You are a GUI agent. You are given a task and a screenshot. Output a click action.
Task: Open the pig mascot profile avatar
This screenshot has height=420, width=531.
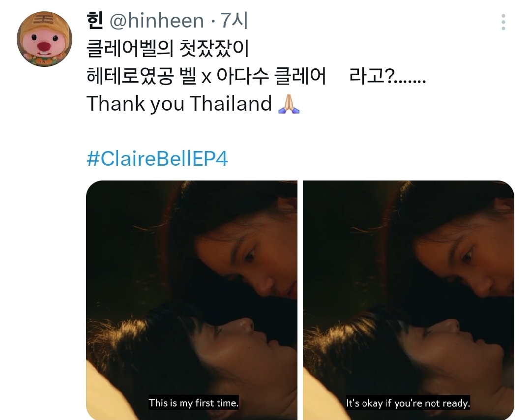44,39
